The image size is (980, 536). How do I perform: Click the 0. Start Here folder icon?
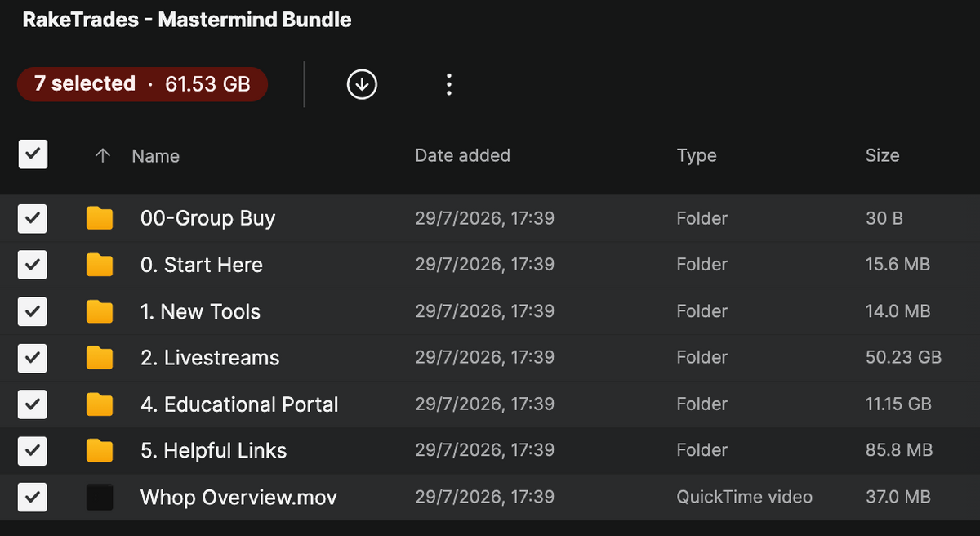[100, 265]
